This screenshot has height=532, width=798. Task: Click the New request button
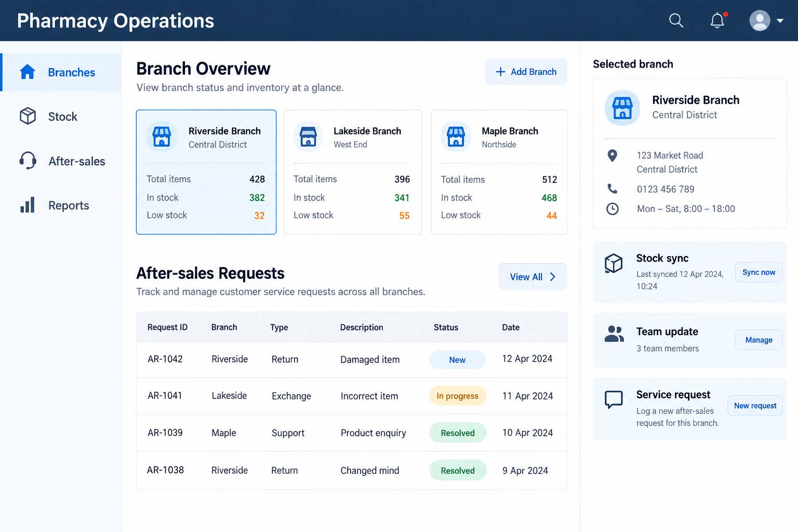point(755,406)
